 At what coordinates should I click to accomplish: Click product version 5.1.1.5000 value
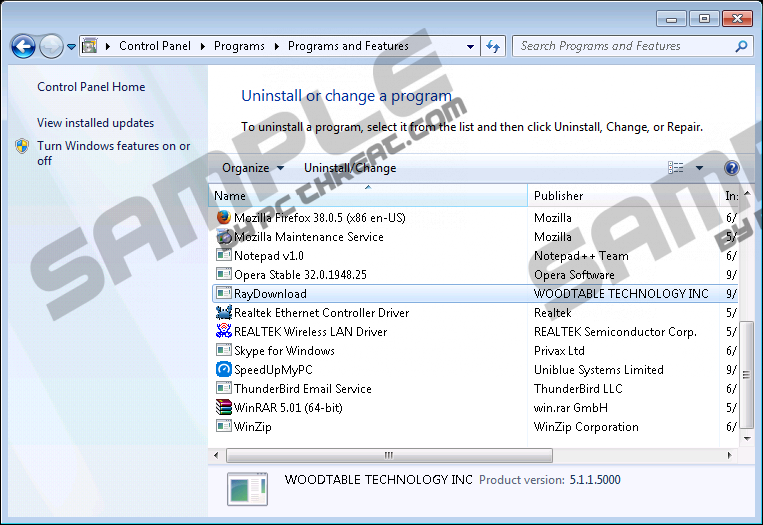(x=595, y=480)
